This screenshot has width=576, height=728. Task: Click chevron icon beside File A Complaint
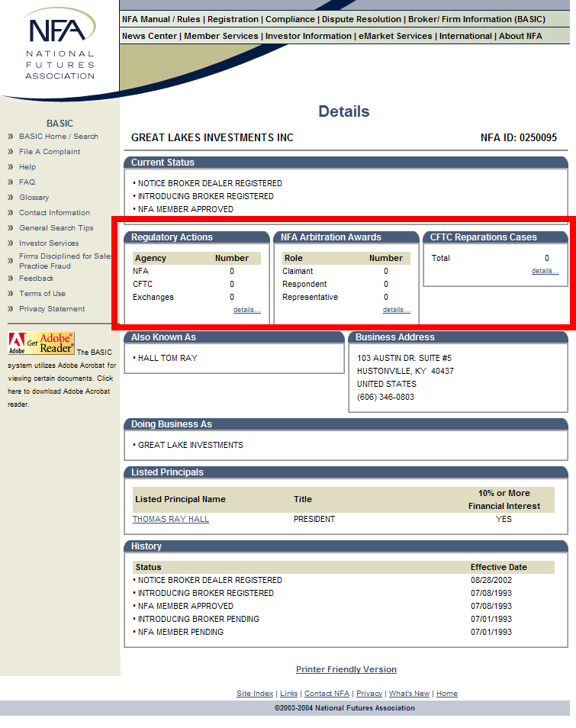(x=10, y=152)
